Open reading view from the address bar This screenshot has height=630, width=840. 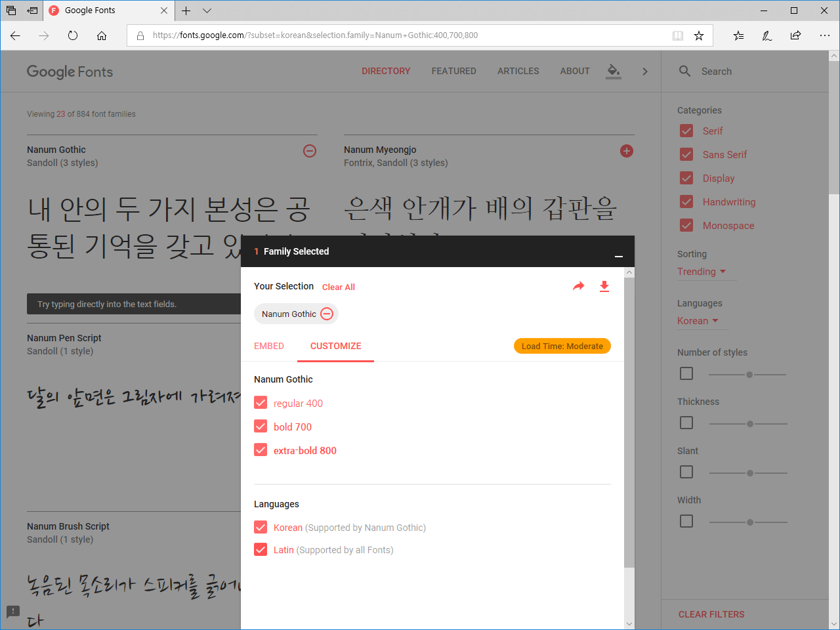coord(678,35)
